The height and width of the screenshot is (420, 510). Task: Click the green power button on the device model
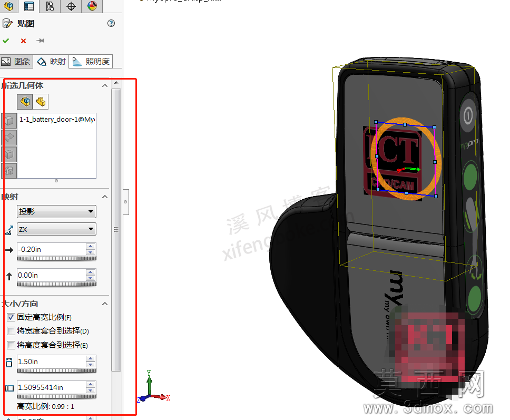468,115
